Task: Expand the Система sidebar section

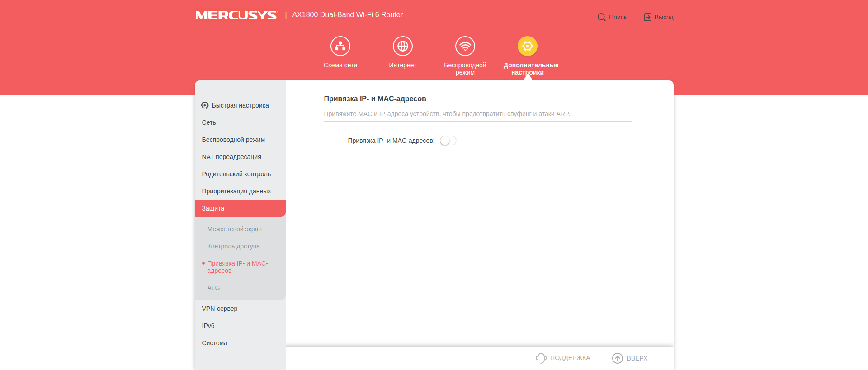Action: 214,343
